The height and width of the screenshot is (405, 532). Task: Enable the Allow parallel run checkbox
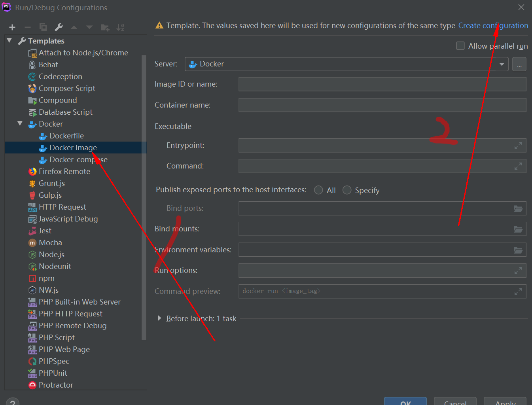coord(460,46)
